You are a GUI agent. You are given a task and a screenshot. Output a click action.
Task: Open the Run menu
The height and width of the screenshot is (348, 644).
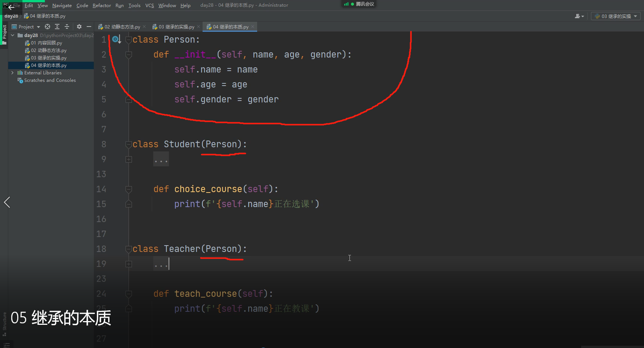[x=120, y=5]
